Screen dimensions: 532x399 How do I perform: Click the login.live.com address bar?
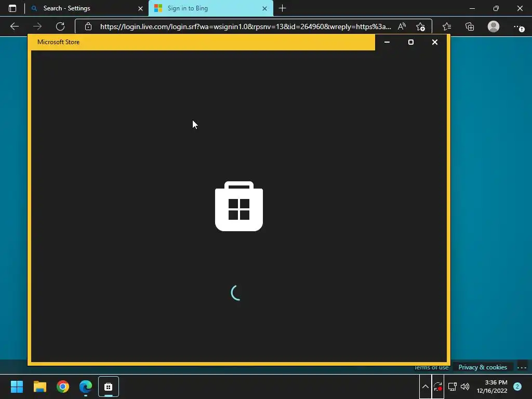[x=245, y=26]
